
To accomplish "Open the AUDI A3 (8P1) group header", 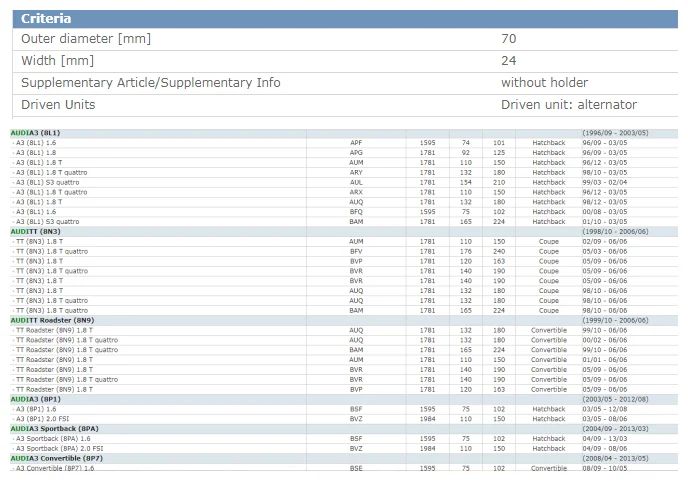I will coord(344,399).
